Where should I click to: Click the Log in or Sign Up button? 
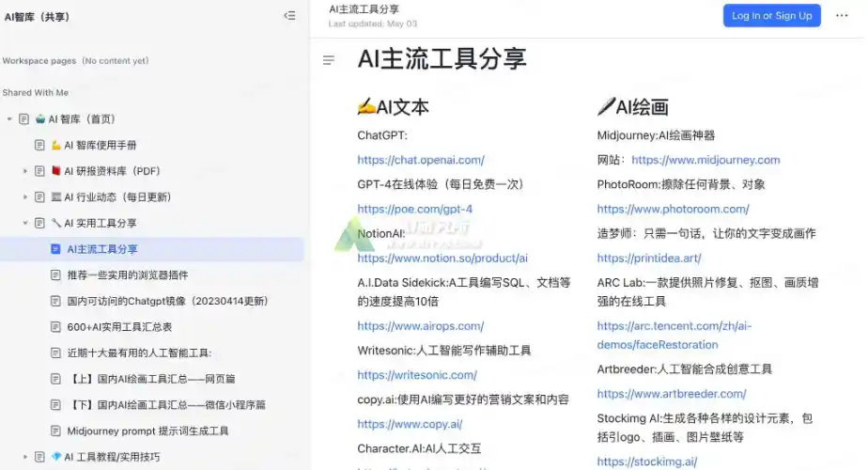pyautogui.click(x=771, y=16)
